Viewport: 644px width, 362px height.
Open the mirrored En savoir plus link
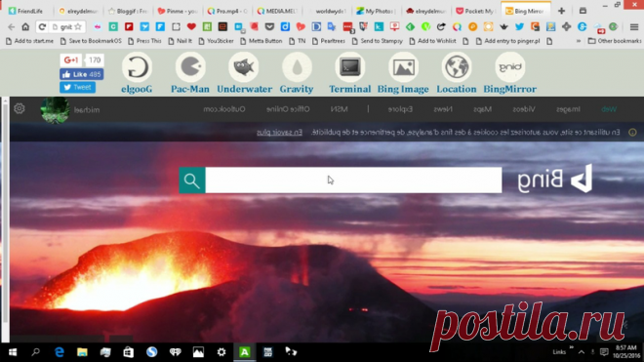click(279, 132)
